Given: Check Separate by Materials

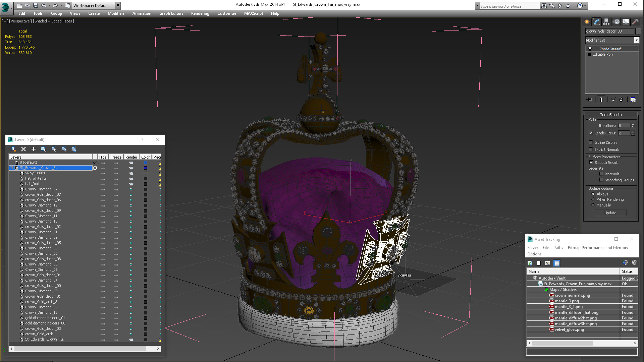Looking at the screenshot, I should 601,174.
